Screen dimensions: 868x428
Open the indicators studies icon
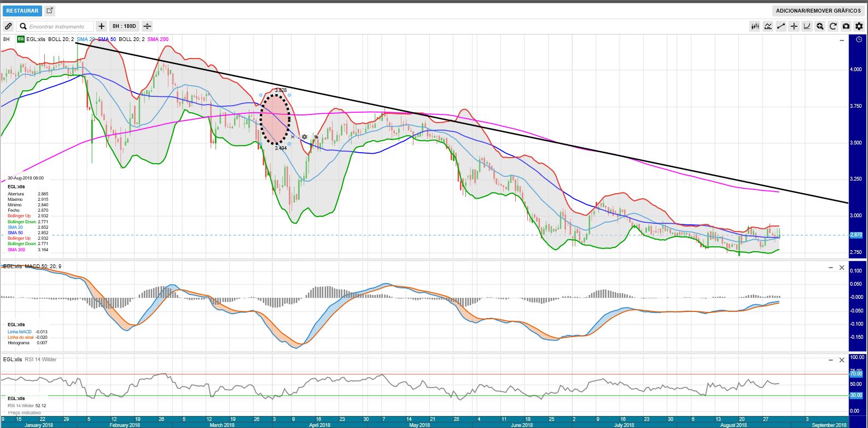768,26
